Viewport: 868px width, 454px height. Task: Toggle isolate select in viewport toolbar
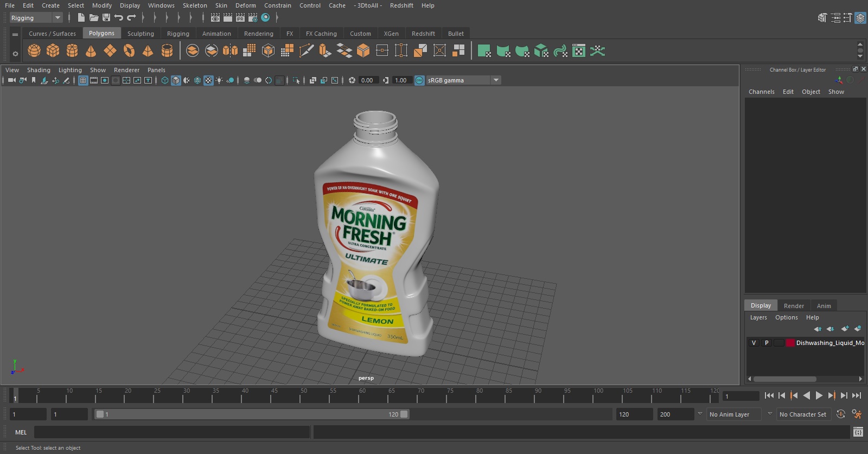(296, 80)
